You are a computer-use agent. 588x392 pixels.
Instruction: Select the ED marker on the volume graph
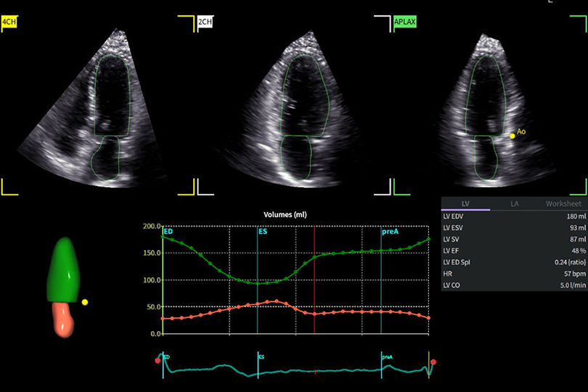pos(168,232)
